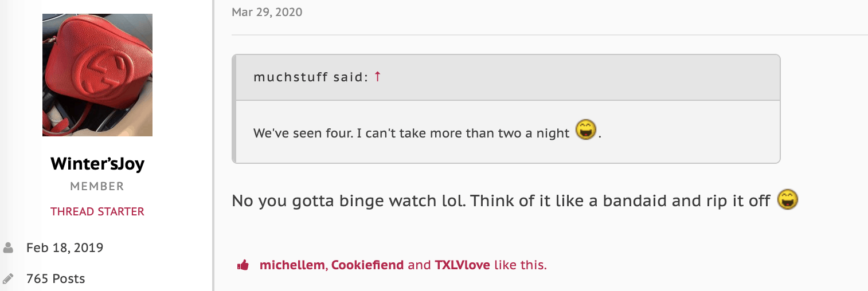Click the Mar 29, 2020 post date
The height and width of the screenshot is (291, 868).
click(x=267, y=12)
